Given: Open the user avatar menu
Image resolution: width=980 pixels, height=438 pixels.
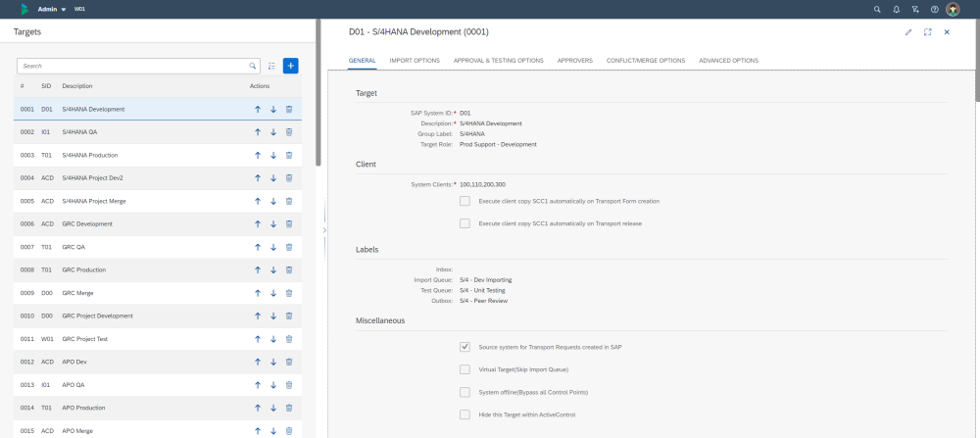Looking at the screenshot, I should point(953,10).
